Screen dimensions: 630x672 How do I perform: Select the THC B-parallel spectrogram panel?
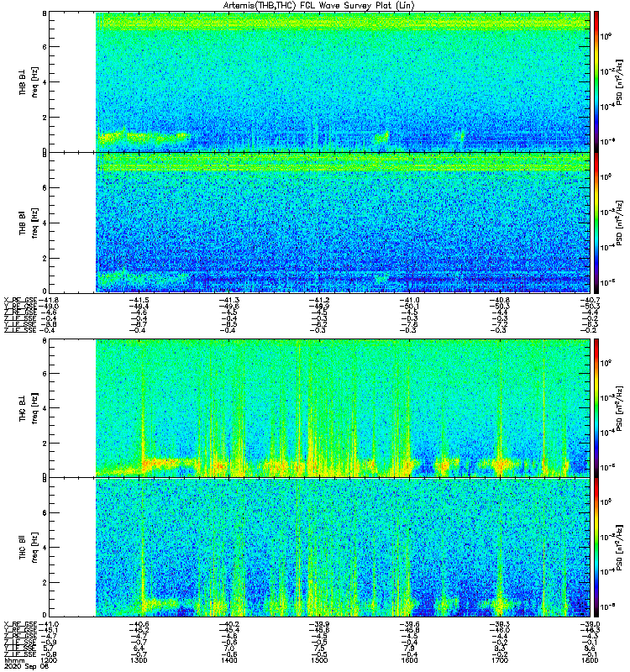click(319, 548)
